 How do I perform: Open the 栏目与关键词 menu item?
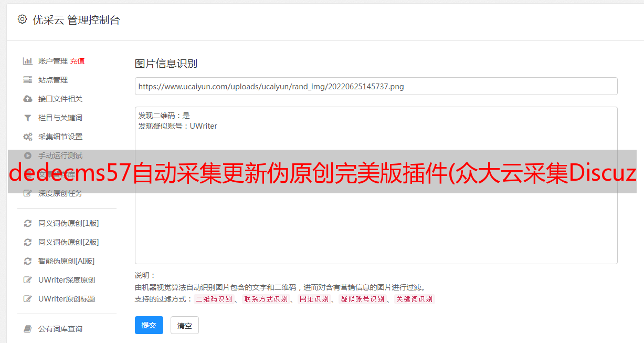60,118
